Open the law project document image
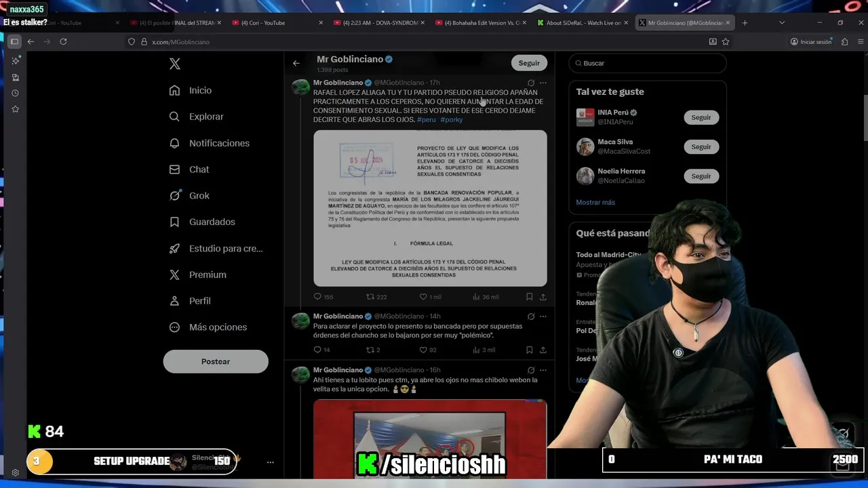Viewport: 868px width, 488px height. [x=430, y=208]
